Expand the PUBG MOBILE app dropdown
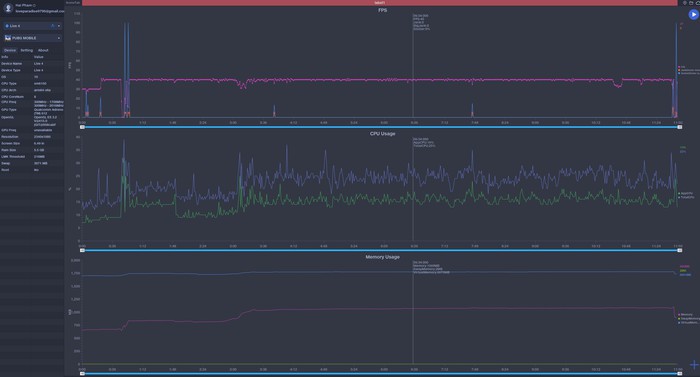The width and height of the screenshot is (700, 377). point(59,38)
